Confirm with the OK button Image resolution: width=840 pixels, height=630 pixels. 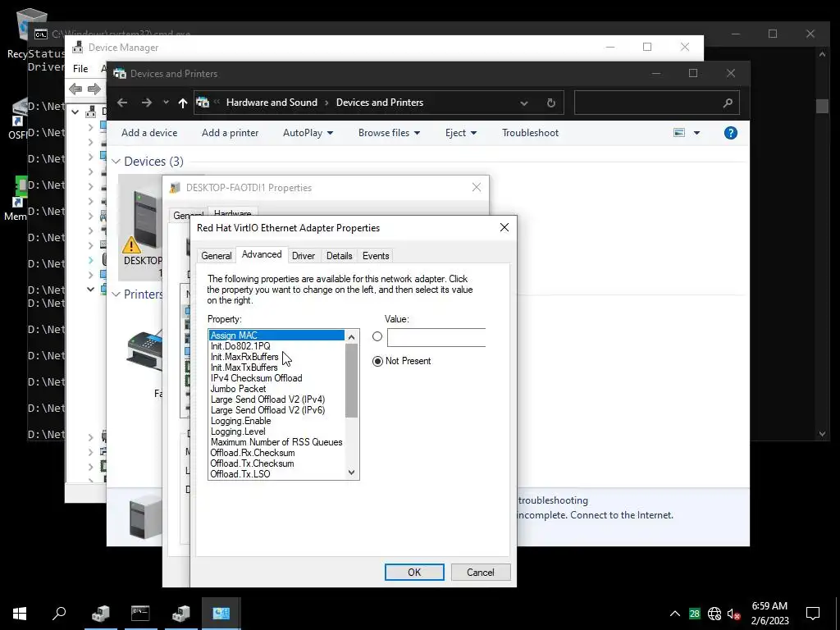414,572
